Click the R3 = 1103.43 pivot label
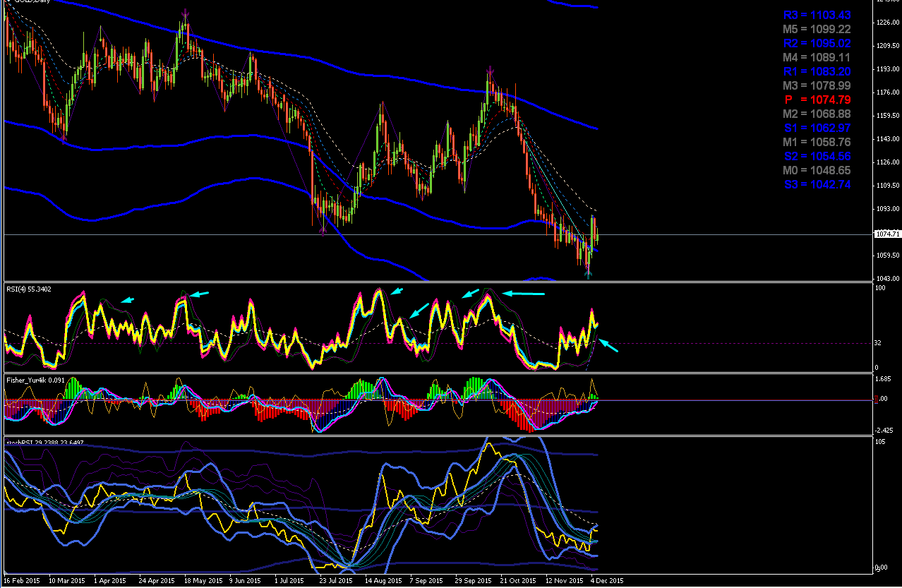This screenshot has height=588, width=902. tap(817, 15)
